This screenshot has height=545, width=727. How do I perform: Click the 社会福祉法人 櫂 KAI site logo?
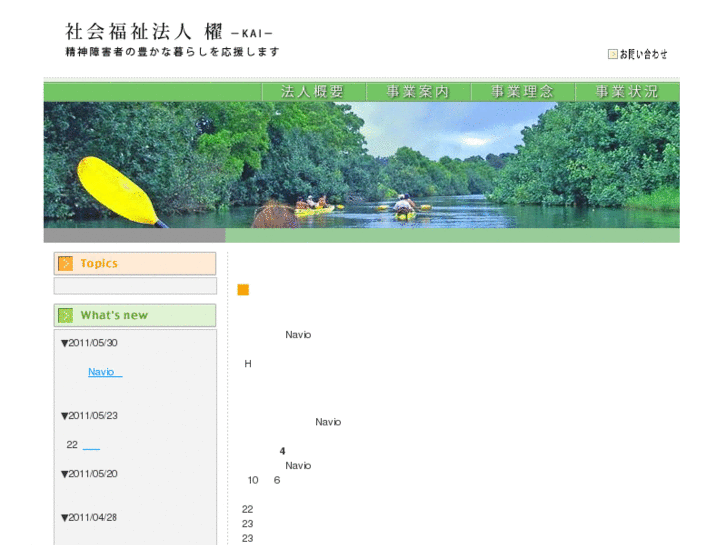[x=169, y=32]
